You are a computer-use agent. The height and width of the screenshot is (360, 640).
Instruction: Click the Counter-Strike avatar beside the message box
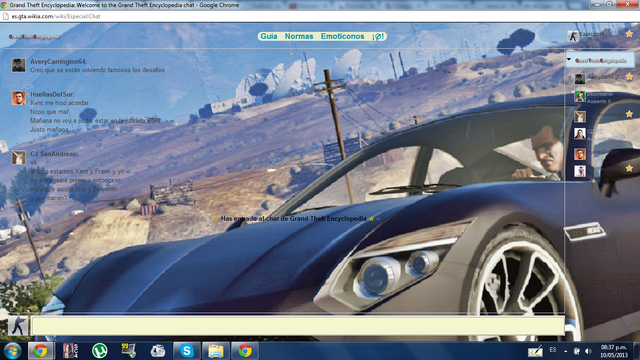tap(18, 325)
